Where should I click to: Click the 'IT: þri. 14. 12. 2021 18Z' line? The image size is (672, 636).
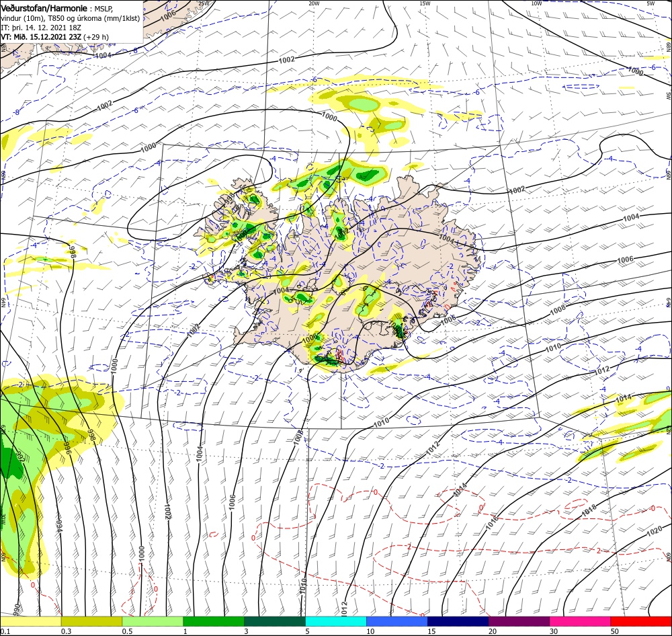(x=41, y=28)
